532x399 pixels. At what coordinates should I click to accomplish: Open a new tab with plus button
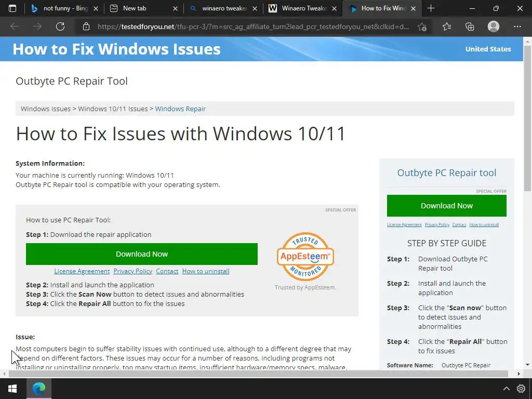[x=431, y=8]
